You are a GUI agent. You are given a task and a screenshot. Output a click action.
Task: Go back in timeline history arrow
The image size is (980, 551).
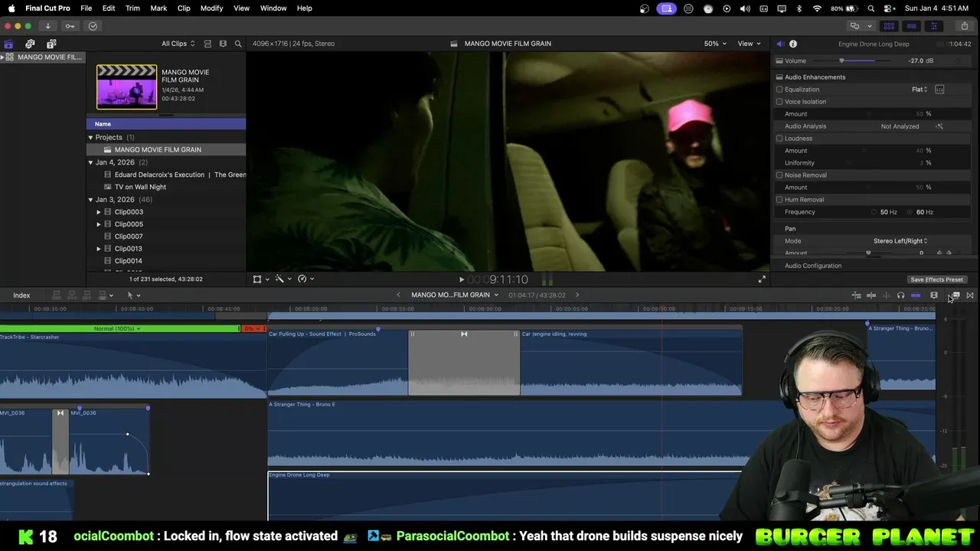398,295
